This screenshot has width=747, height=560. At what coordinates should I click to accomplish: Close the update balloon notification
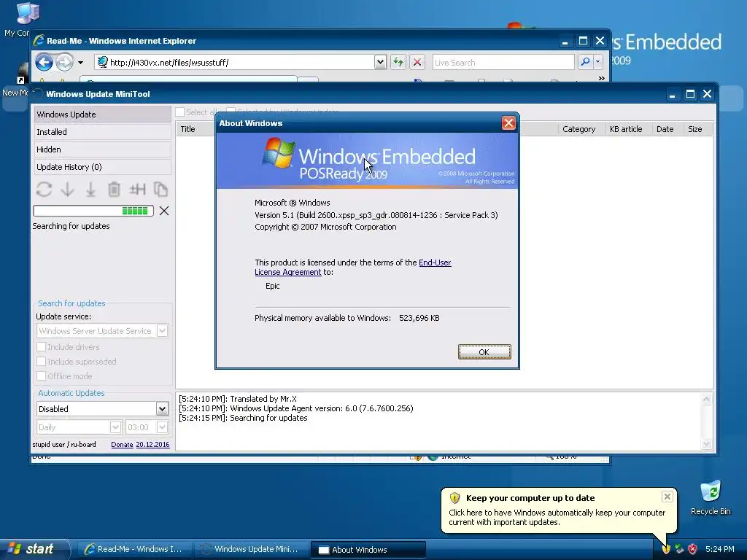(667, 497)
